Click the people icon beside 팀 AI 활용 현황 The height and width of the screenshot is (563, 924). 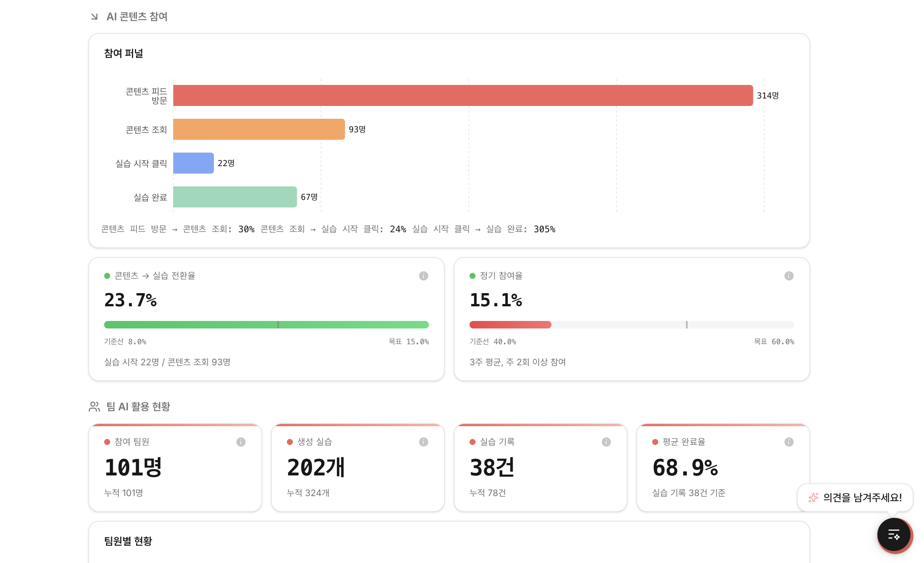94,407
